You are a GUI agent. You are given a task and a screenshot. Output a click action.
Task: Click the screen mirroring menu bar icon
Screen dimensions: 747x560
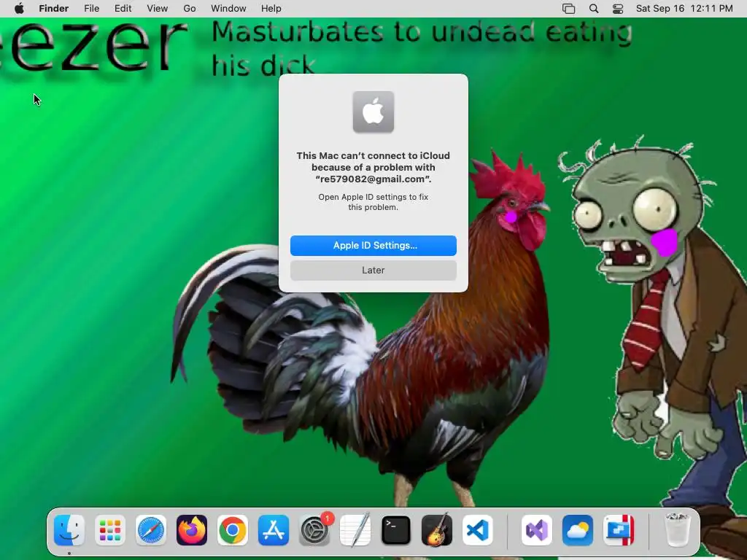pyautogui.click(x=568, y=9)
